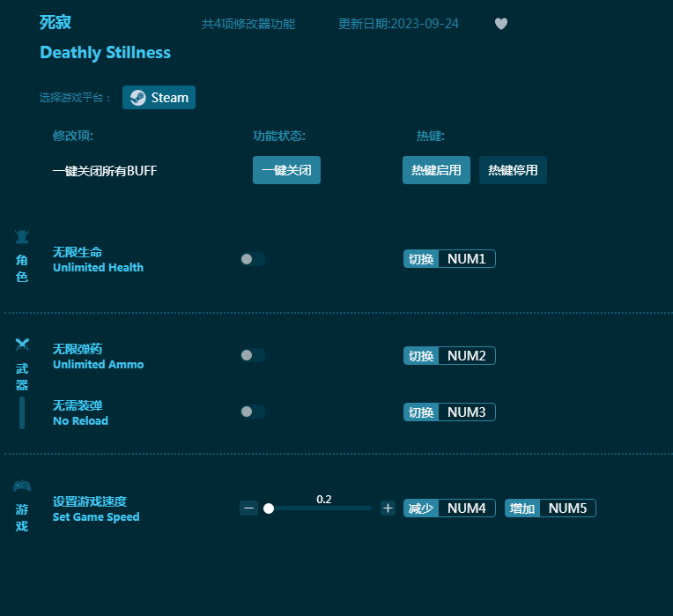This screenshot has width=673, height=616.
Task: Click the NUM1 hotkey field
Action: click(x=466, y=259)
